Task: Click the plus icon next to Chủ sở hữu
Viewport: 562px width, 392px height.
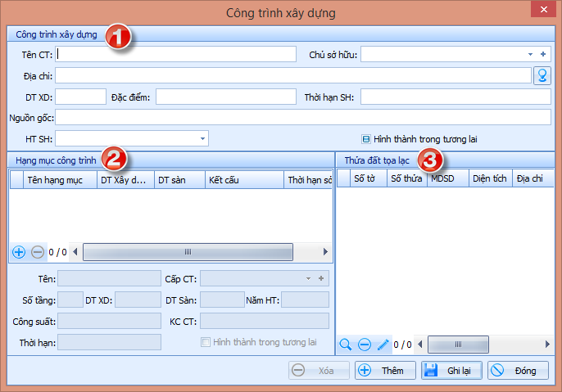Action: point(542,54)
